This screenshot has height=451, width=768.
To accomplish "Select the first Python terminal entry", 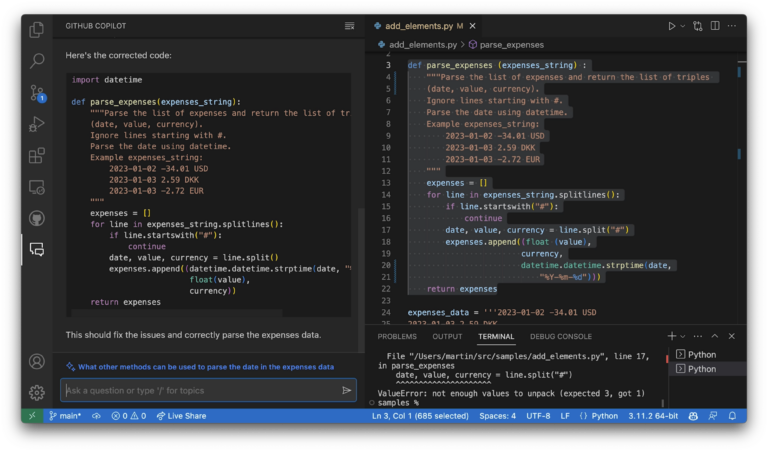I will tap(708, 355).
